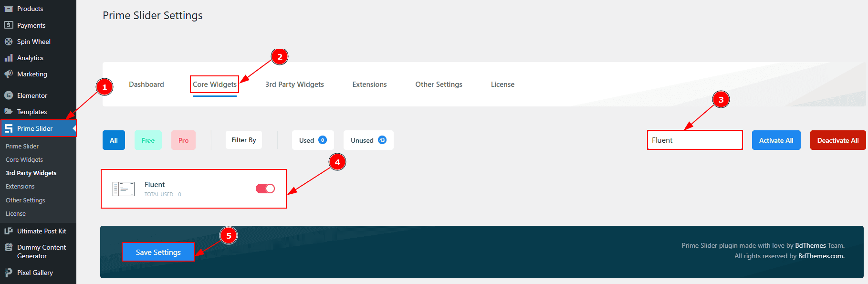Open the Products menu label
The height and width of the screenshot is (284, 868).
tap(30, 9)
